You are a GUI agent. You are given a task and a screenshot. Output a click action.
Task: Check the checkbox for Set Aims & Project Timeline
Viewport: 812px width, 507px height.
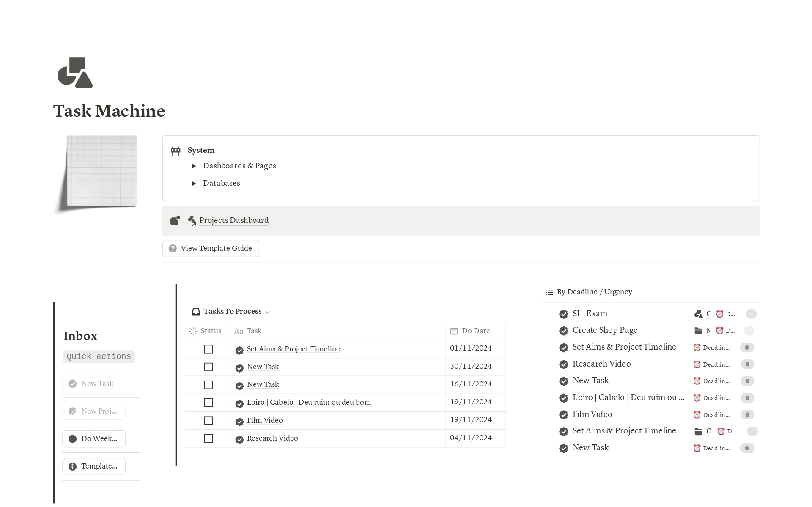(x=208, y=349)
